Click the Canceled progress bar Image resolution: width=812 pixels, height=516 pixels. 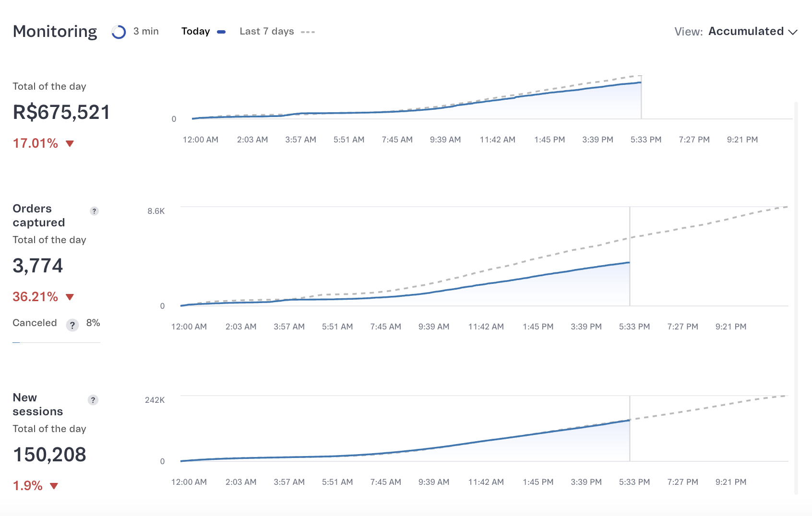pos(56,342)
